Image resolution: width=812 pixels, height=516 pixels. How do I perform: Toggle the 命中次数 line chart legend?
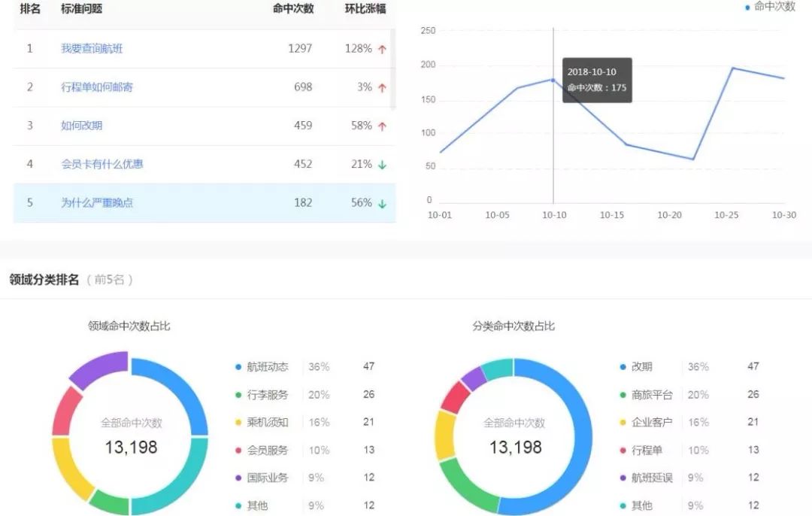(x=769, y=7)
